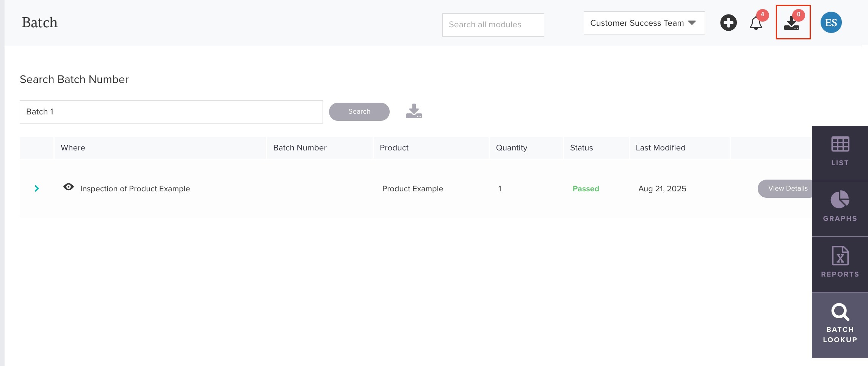This screenshot has width=868, height=366.
Task: Click the Status column header
Action: pos(581,148)
